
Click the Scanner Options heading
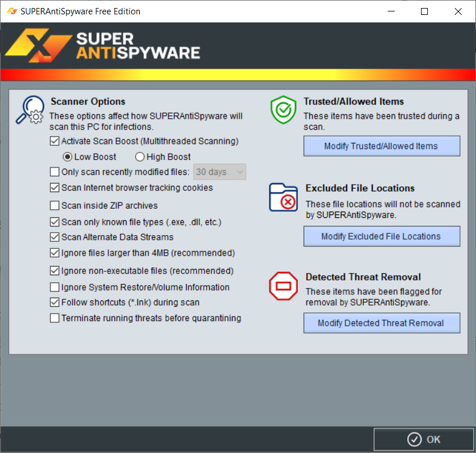[x=88, y=101]
